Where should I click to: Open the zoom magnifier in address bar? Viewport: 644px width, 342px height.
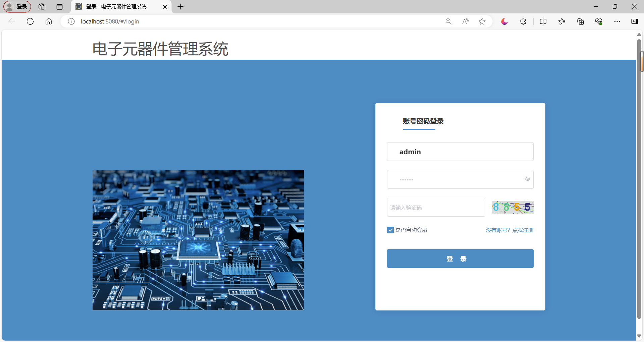point(448,21)
